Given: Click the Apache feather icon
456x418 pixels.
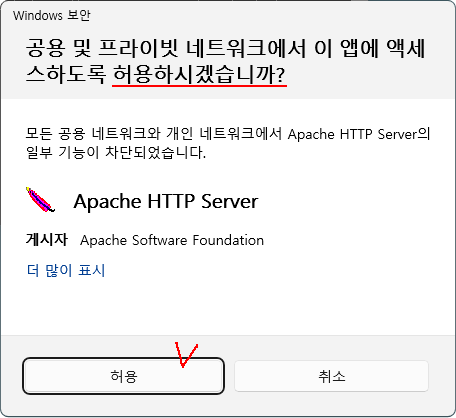Looking at the screenshot, I should 40,200.
